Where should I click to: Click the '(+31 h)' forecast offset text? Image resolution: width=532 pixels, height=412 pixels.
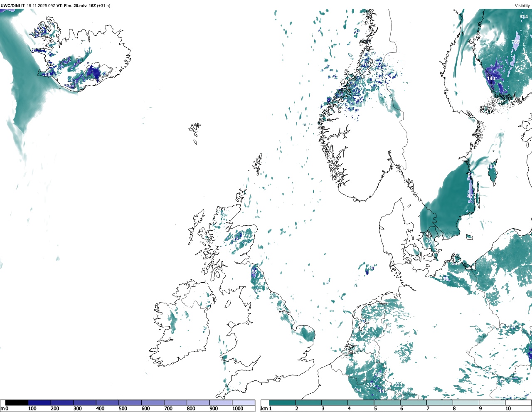click(x=104, y=5)
